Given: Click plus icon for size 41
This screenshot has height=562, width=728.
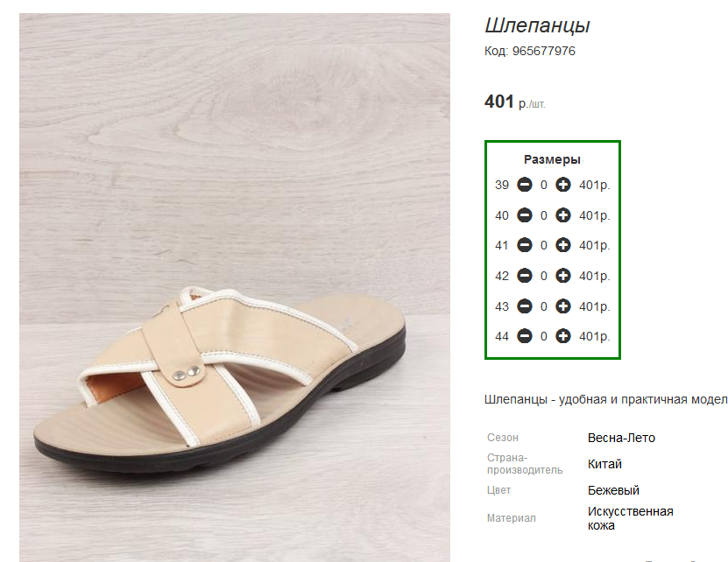Looking at the screenshot, I should tap(563, 245).
